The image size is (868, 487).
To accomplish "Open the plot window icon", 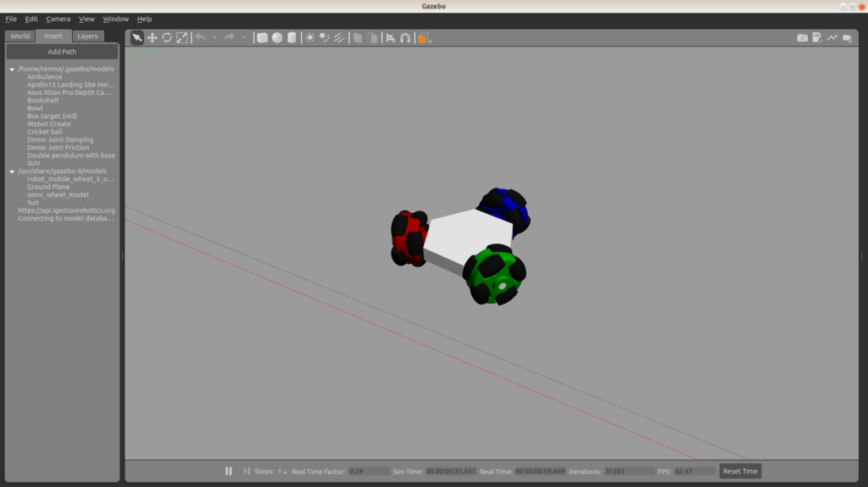I will 832,37.
